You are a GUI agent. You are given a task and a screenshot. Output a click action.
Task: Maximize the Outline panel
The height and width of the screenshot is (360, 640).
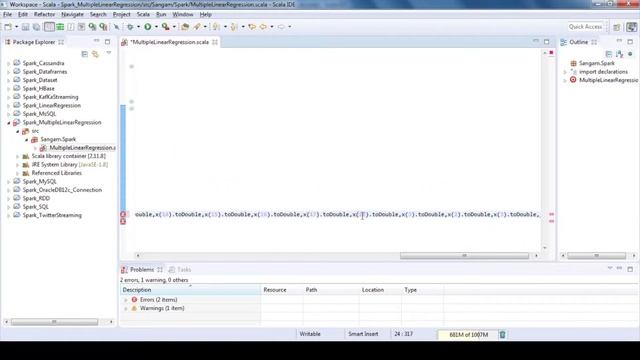630,42
